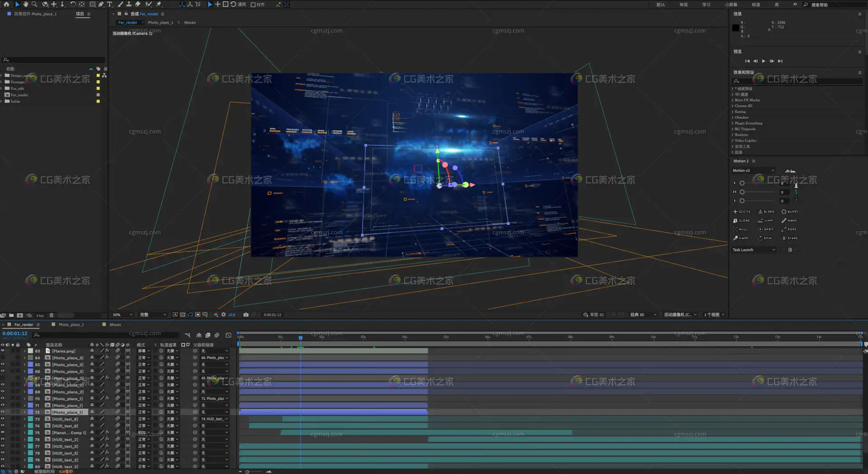Click the Motion 2 WARP button

741,238
